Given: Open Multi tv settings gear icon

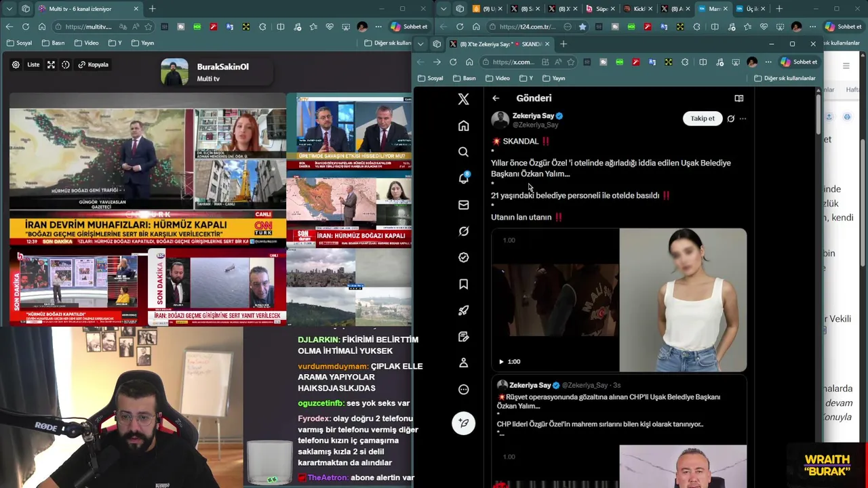Looking at the screenshot, I should [16, 64].
